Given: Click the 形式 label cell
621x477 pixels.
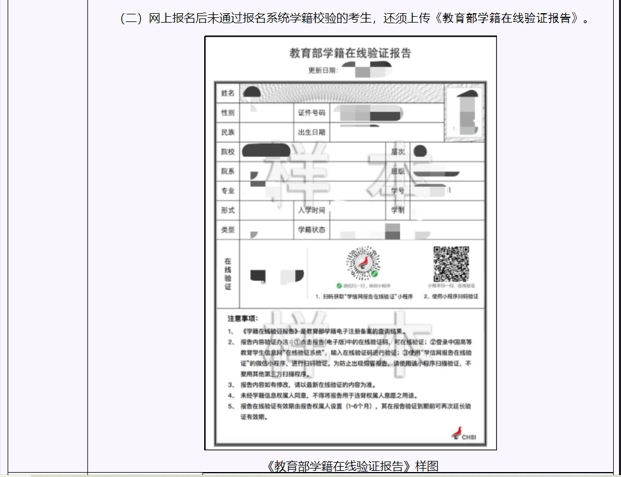Looking at the screenshot, I should click(228, 210).
